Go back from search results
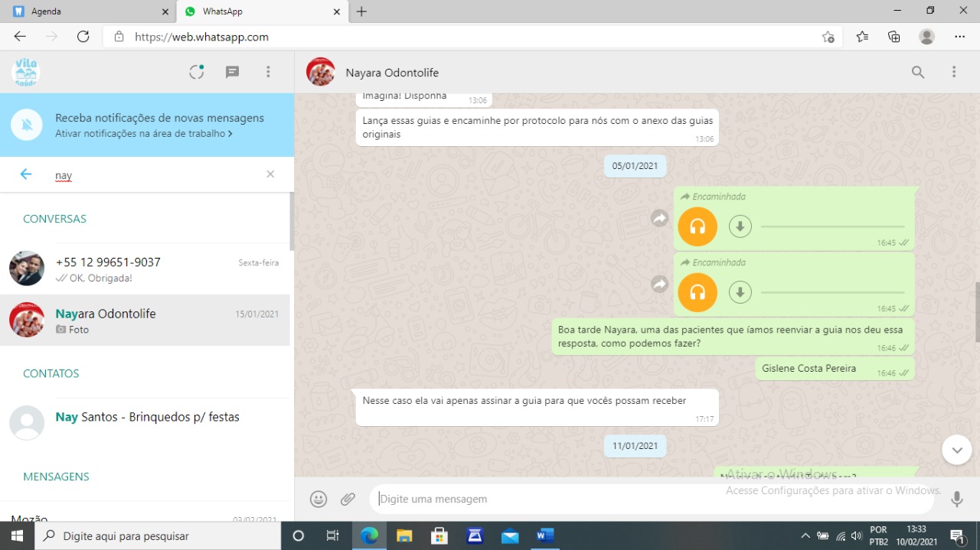Viewport: 980px width, 550px height. pos(26,174)
